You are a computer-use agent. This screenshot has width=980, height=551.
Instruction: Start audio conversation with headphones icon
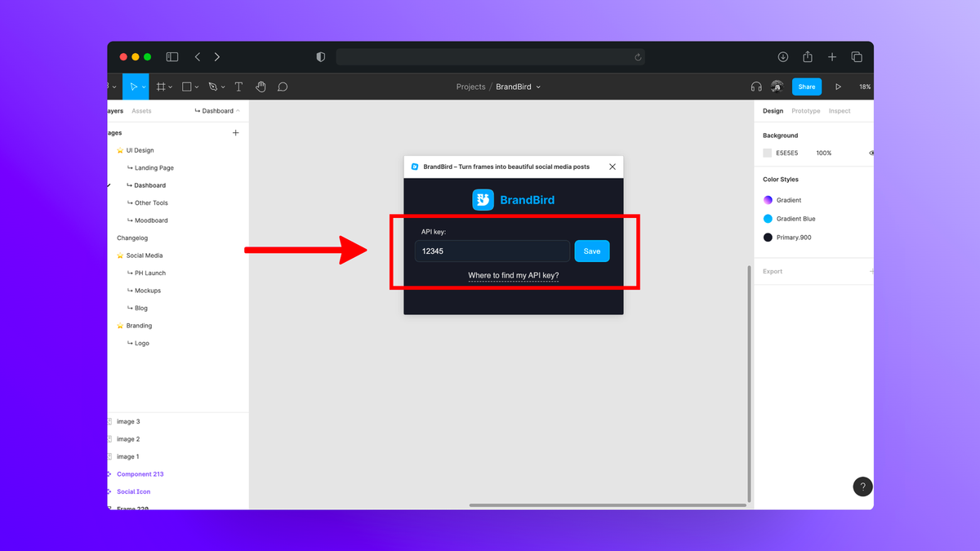pos(756,87)
